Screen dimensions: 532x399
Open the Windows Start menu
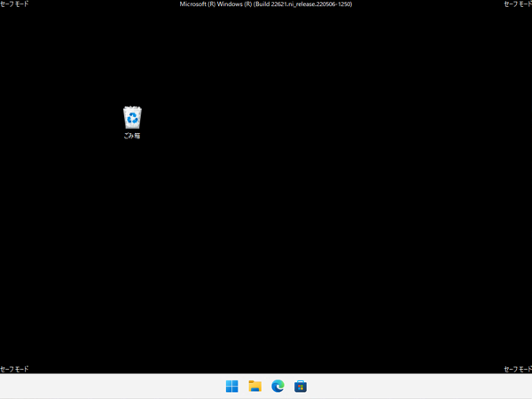click(x=232, y=386)
